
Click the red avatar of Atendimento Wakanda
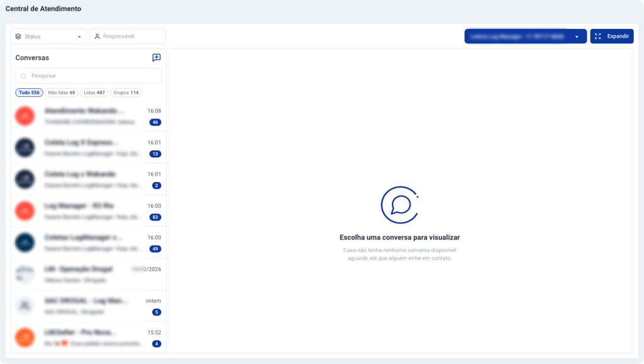click(25, 116)
